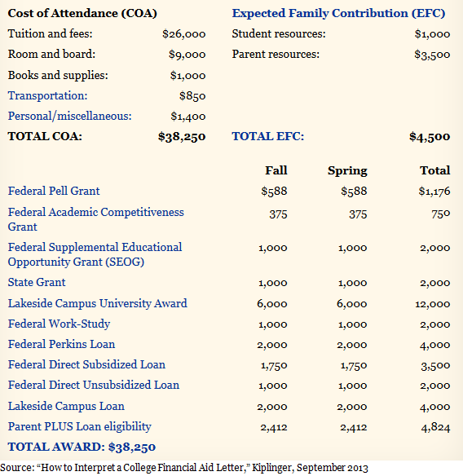Click the TOTAL AWARD: $38,250 text

(x=82, y=447)
